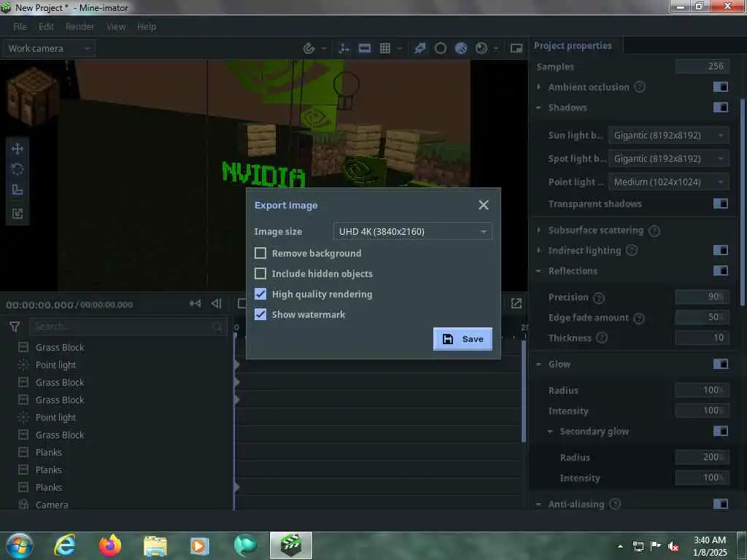Click the help icon next to Subsurface scattering

click(x=654, y=231)
